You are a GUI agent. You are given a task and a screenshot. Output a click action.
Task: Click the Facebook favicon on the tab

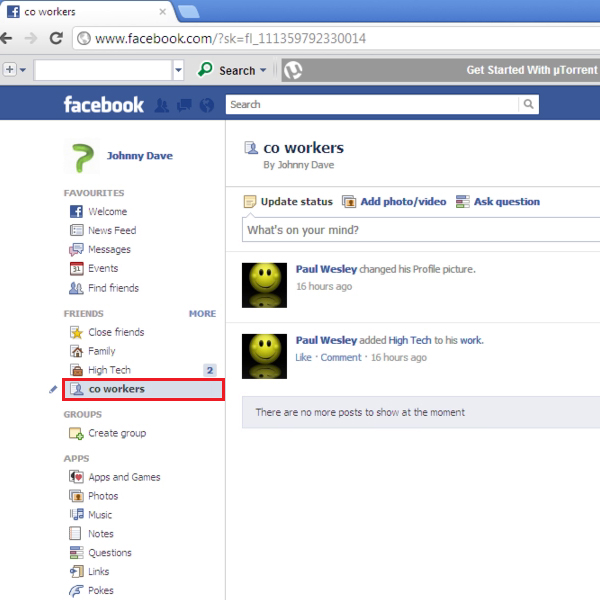coord(13,11)
